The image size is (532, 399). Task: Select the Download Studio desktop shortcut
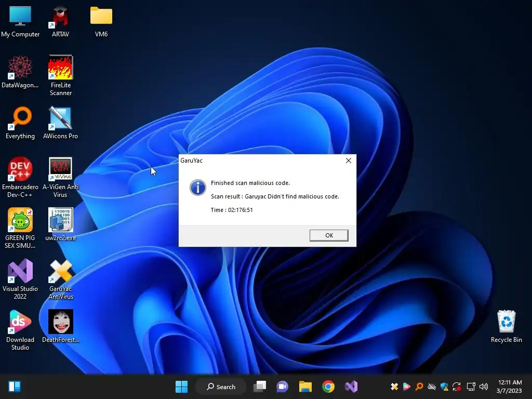[x=20, y=330]
